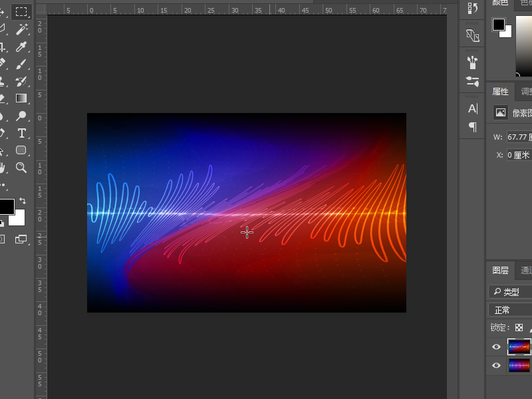Activate the Horizontal Type tool

(x=21, y=133)
